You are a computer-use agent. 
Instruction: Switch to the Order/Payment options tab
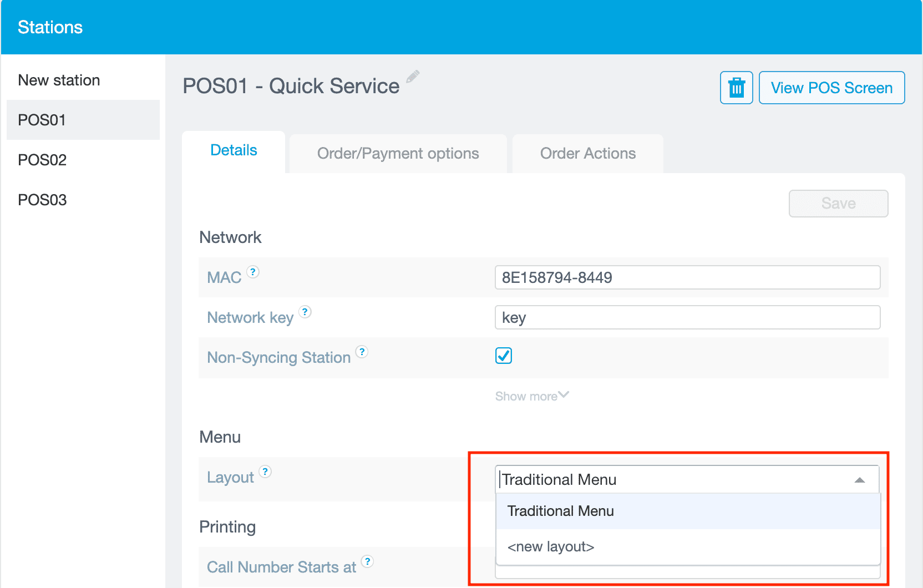(x=398, y=154)
